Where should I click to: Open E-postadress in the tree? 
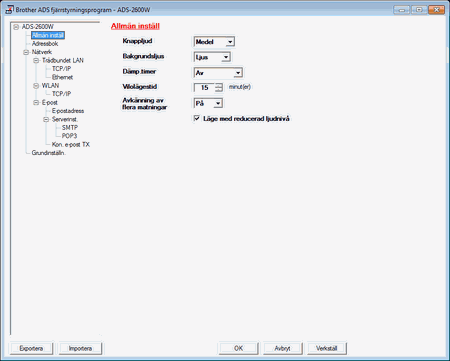(68, 111)
